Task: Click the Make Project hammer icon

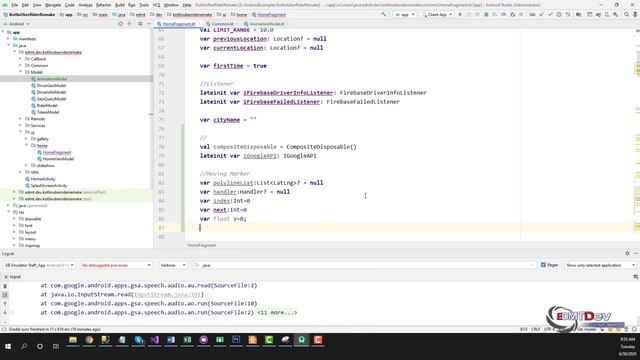Action: (x=384, y=15)
